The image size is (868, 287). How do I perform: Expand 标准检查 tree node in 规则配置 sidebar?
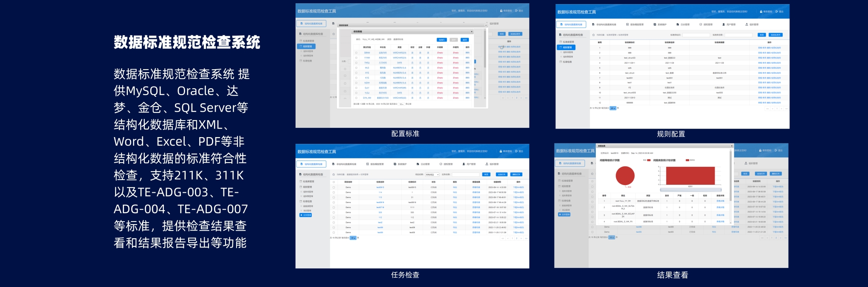[567, 62]
